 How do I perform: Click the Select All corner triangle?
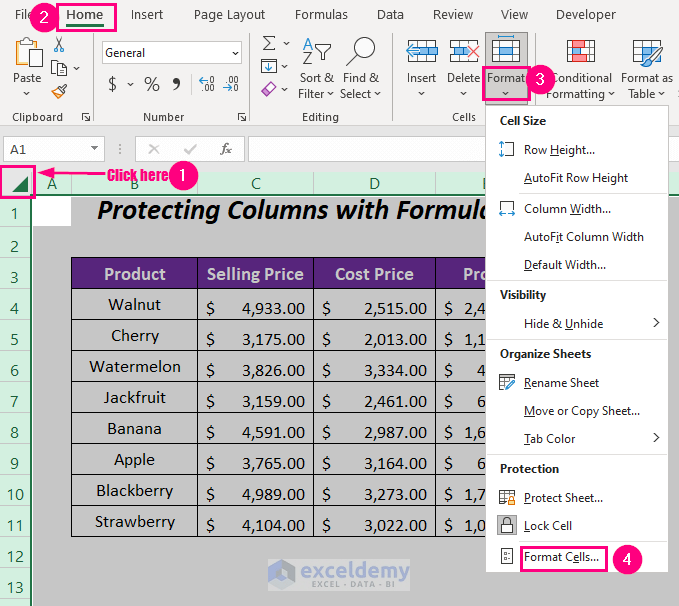tap(18, 182)
